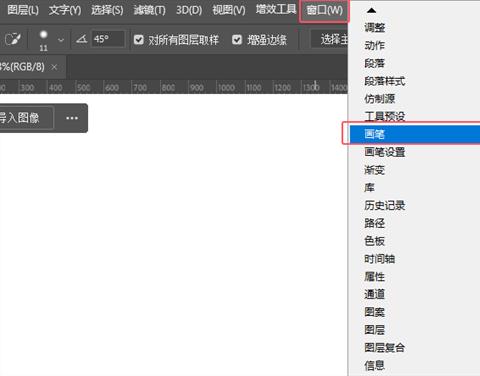
Task: Open the 文字(Y) menu
Action: (x=65, y=10)
